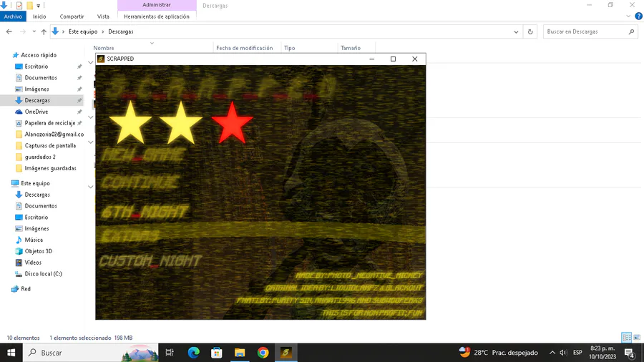The image size is (644, 362).
Task: Select CONTINUE in the SCRAPPED menu
Action: (140, 182)
